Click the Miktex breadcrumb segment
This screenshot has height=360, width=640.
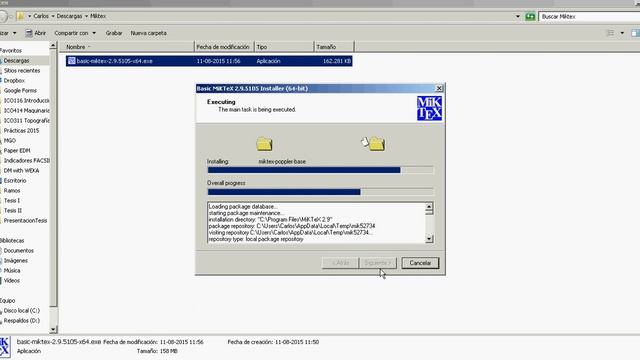click(x=98, y=16)
